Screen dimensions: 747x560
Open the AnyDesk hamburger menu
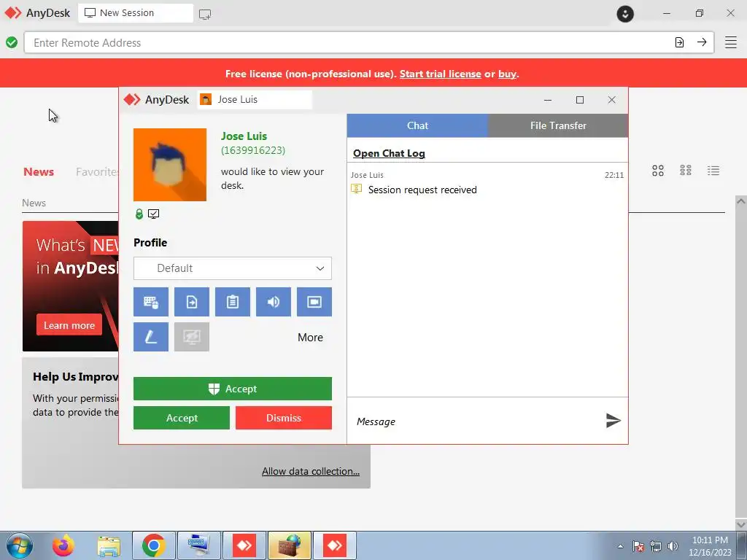point(731,42)
